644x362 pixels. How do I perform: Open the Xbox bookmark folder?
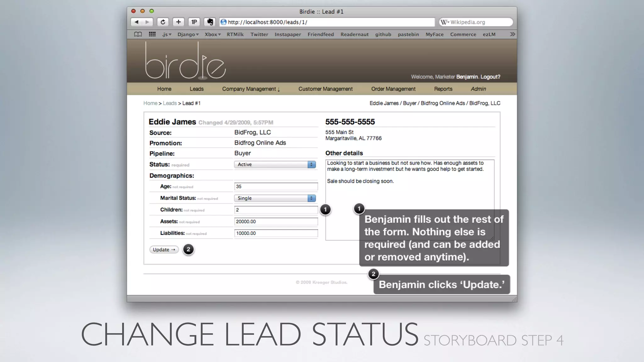tap(213, 35)
